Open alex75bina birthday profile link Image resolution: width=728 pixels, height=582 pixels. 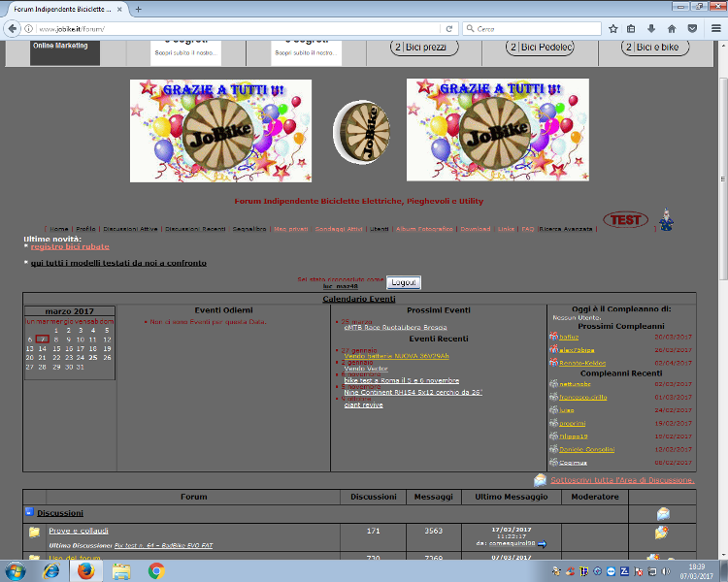pos(577,350)
